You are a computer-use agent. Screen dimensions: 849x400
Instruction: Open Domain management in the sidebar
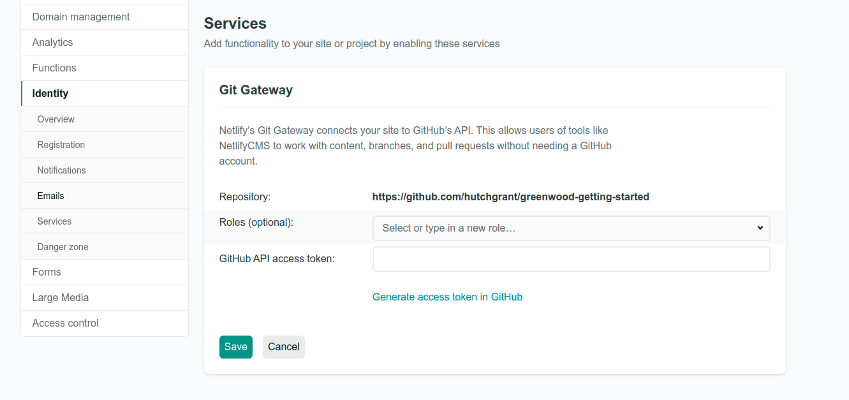point(105,17)
